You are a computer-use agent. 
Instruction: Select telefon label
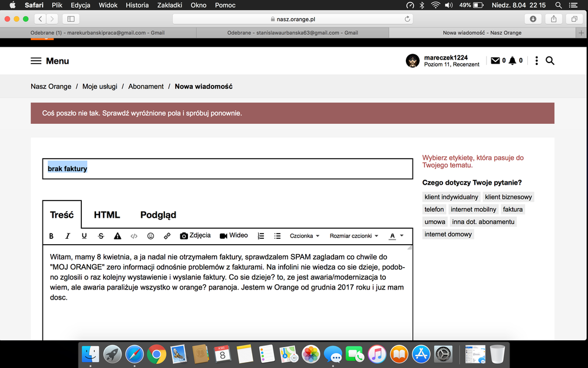[x=434, y=209]
